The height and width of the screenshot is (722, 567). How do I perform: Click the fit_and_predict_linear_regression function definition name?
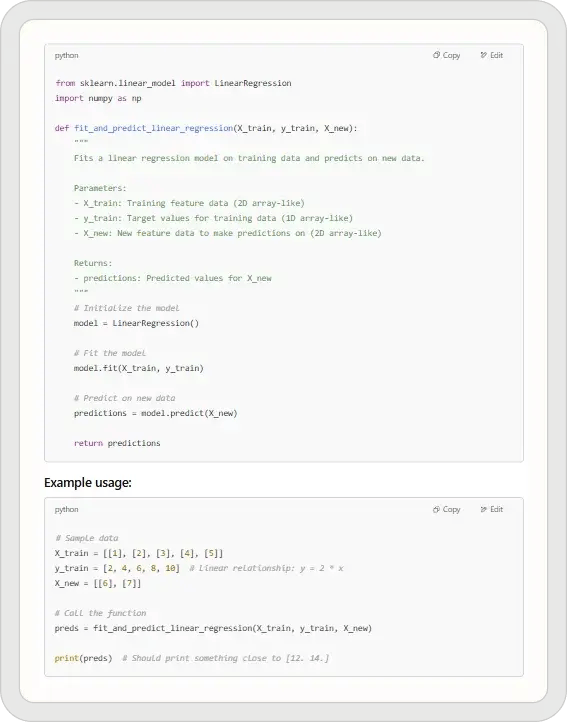pos(153,128)
